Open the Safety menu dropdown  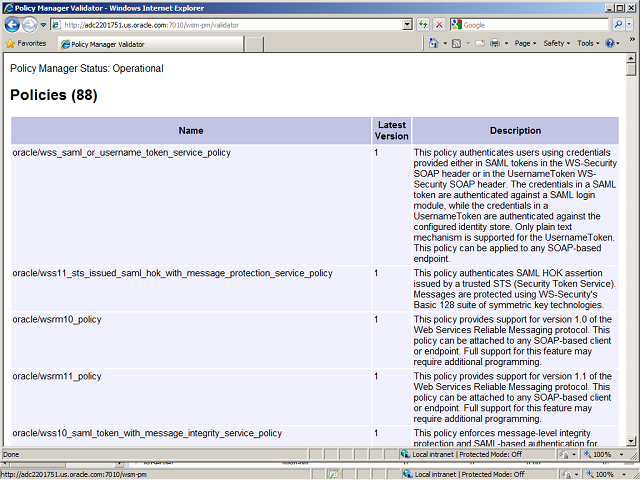pos(556,44)
